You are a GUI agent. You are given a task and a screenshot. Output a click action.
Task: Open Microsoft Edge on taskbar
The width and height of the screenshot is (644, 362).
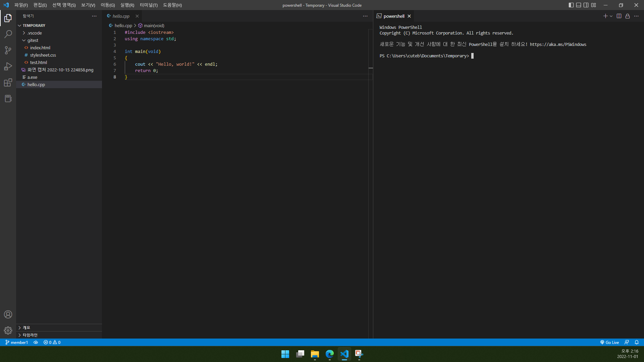point(330,354)
